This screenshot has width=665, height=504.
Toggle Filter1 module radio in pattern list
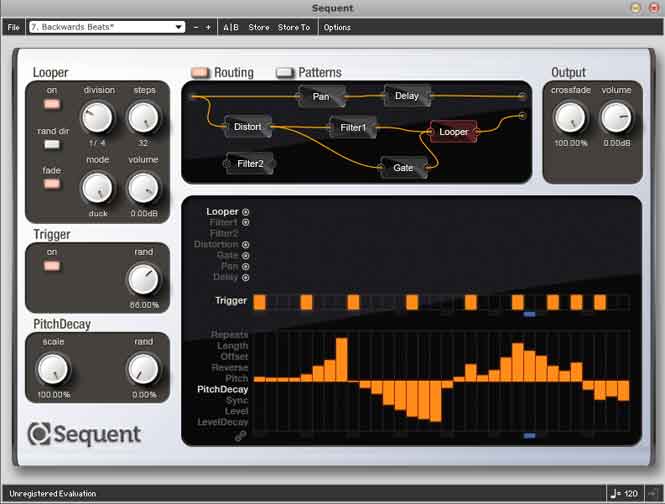pos(246,222)
